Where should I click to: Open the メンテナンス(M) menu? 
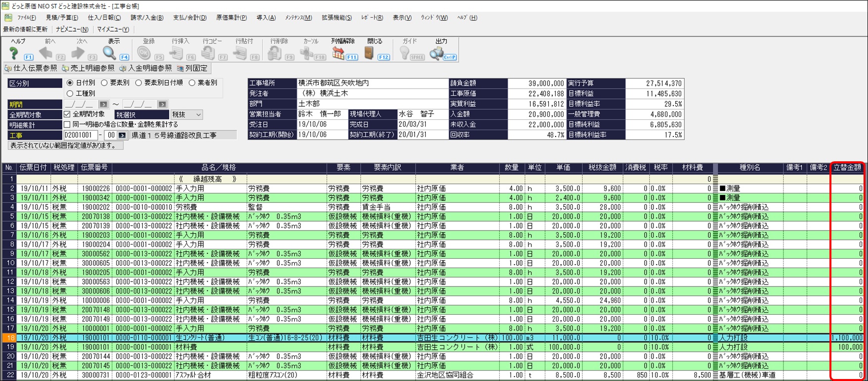click(x=298, y=18)
